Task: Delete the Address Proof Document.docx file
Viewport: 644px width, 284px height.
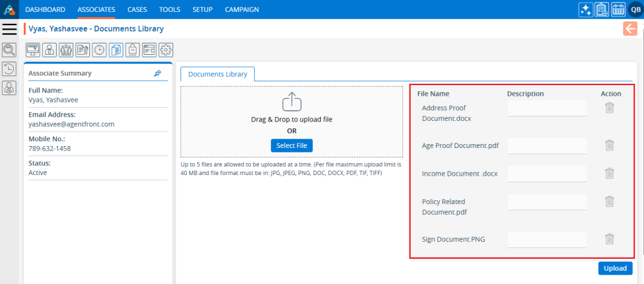Action: [609, 108]
